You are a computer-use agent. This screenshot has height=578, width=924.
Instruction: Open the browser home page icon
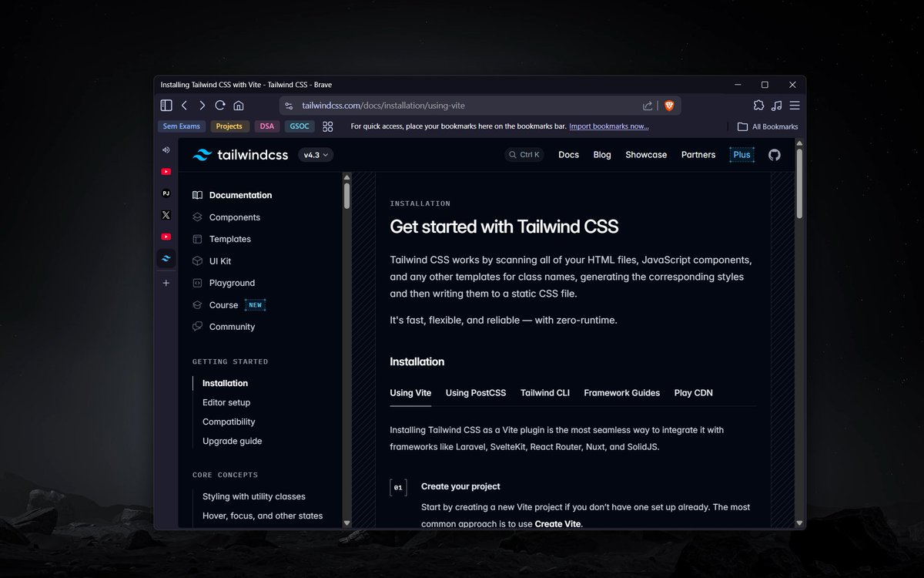point(239,106)
